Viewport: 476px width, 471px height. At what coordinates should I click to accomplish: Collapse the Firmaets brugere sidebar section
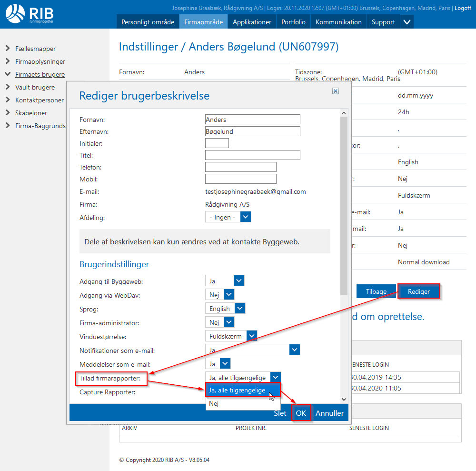tap(8, 74)
